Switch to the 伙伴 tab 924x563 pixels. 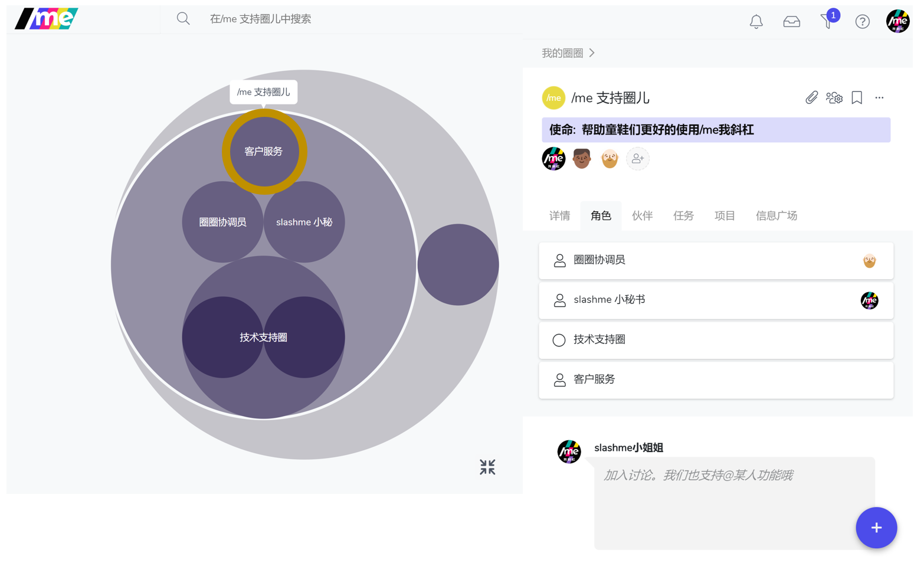(x=642, y=216)
